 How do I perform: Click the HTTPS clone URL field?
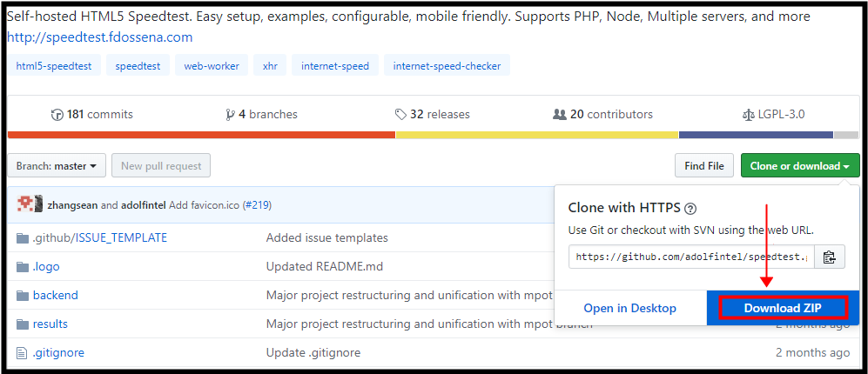pos(692,257)
